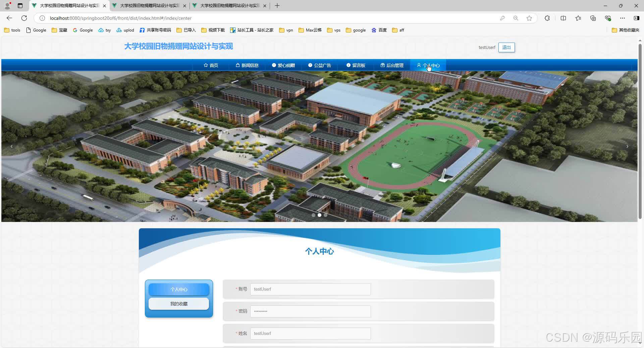Switch to the second browser tab

tap(148, 6)
